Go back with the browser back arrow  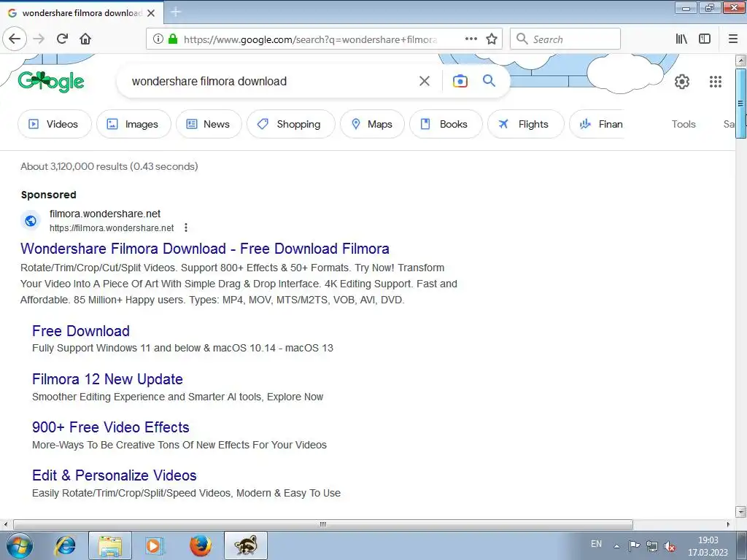click(15, 39)
